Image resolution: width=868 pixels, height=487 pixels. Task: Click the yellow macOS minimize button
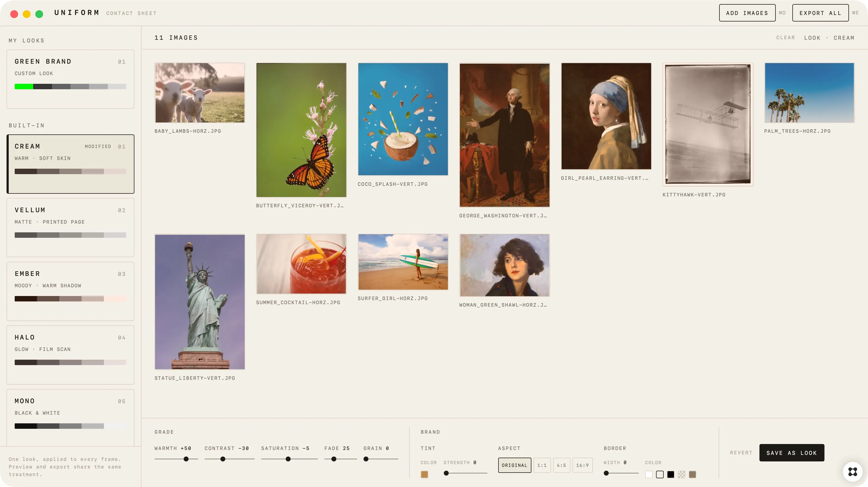tap(27, 14)
